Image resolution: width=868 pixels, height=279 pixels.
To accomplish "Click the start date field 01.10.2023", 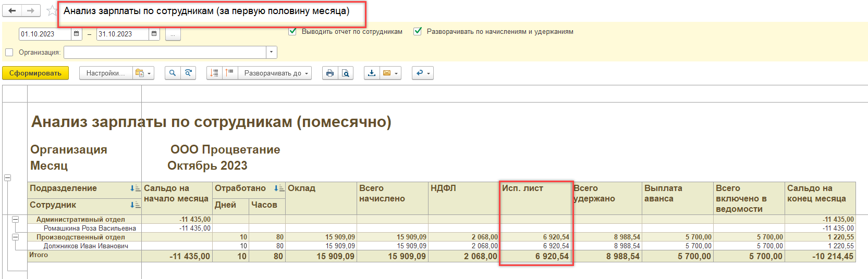I will point(45,34).
